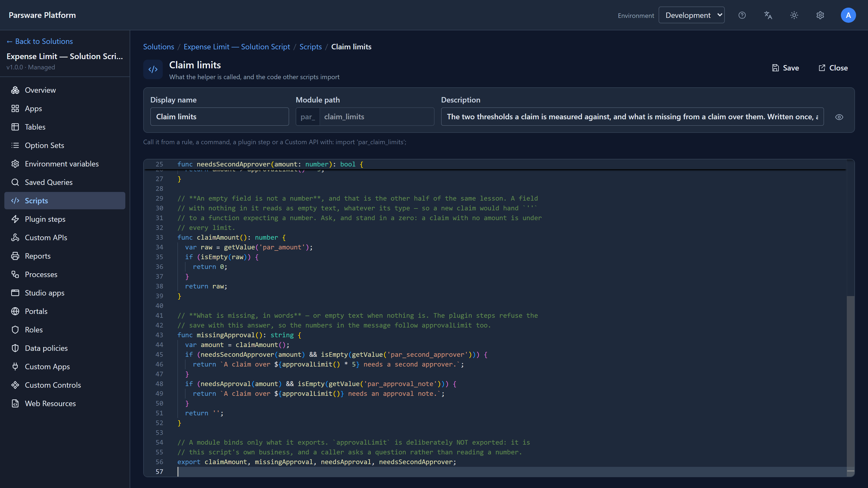
Task: Toggle the light/dark theme sun icon
Action: coord(794,15)
